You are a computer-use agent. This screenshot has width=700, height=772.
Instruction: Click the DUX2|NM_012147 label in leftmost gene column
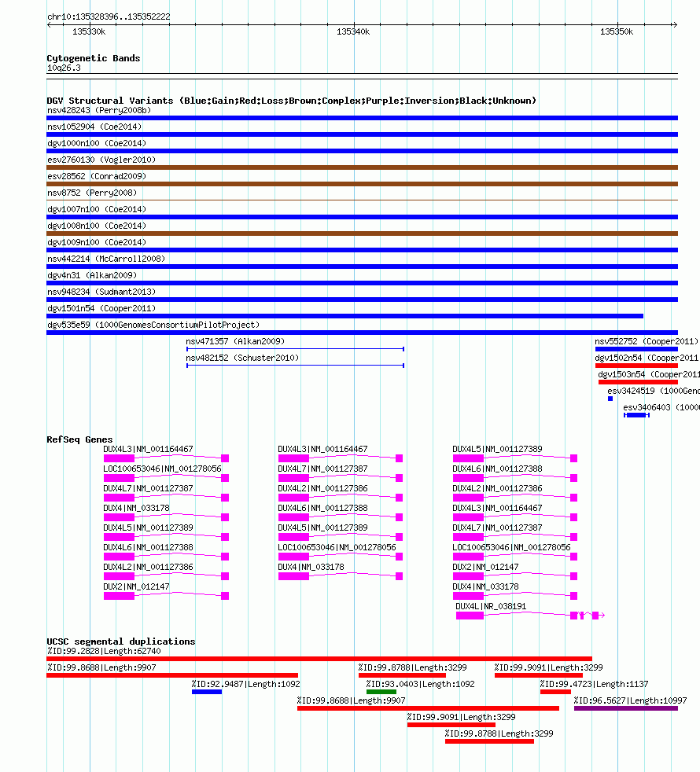(136, 586)
